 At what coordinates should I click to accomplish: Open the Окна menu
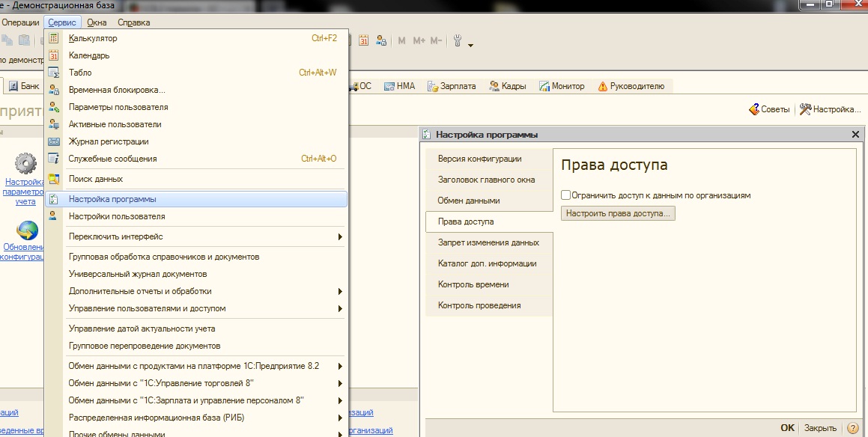(x=97, y=22)
